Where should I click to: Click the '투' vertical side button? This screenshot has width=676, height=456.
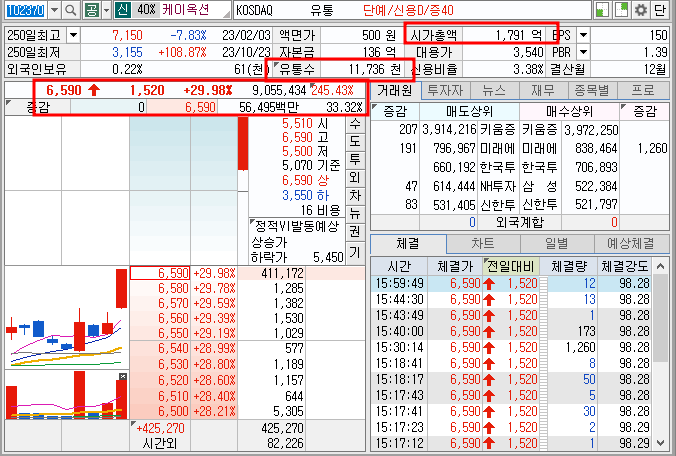pyautogui.click(x=355, y=159)
